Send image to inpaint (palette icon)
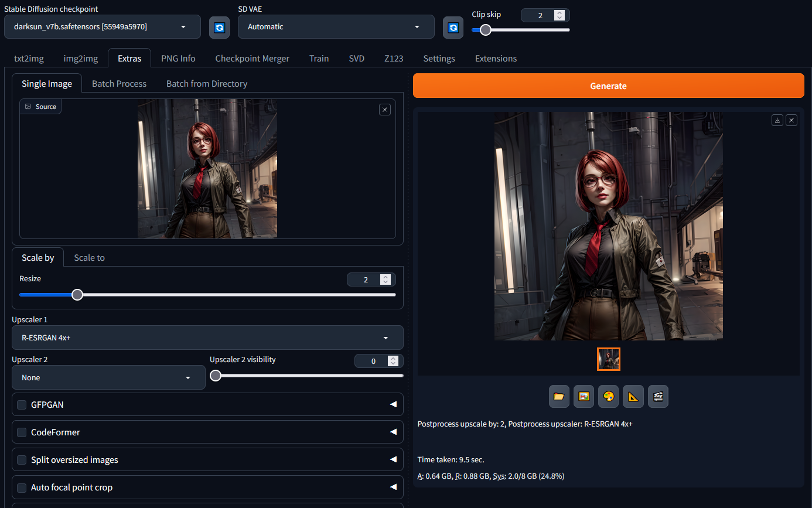 pos(609,397)
